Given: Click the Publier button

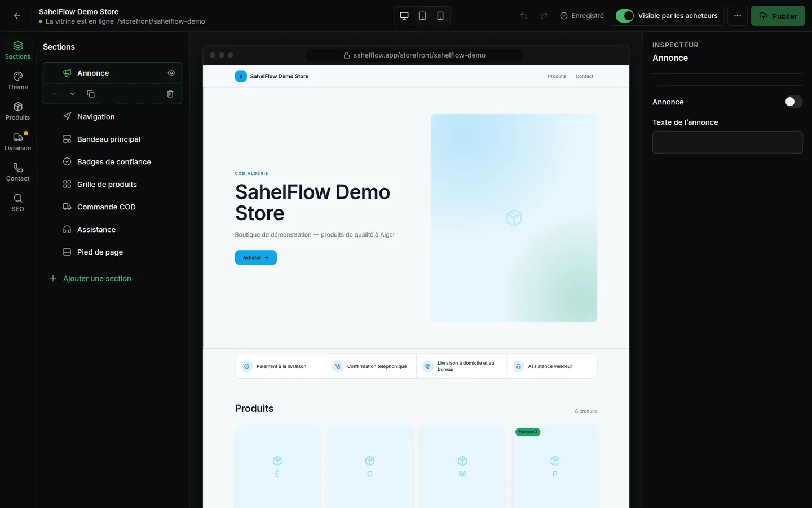Looking at the screenshot, I should tap(778, 16).
